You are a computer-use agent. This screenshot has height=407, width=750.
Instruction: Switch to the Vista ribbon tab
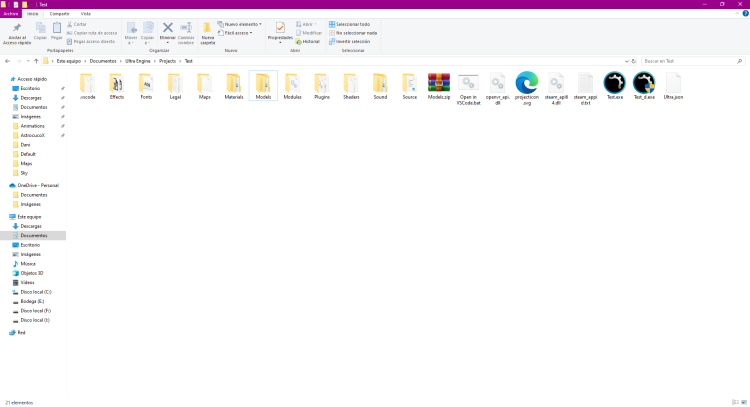86,14
